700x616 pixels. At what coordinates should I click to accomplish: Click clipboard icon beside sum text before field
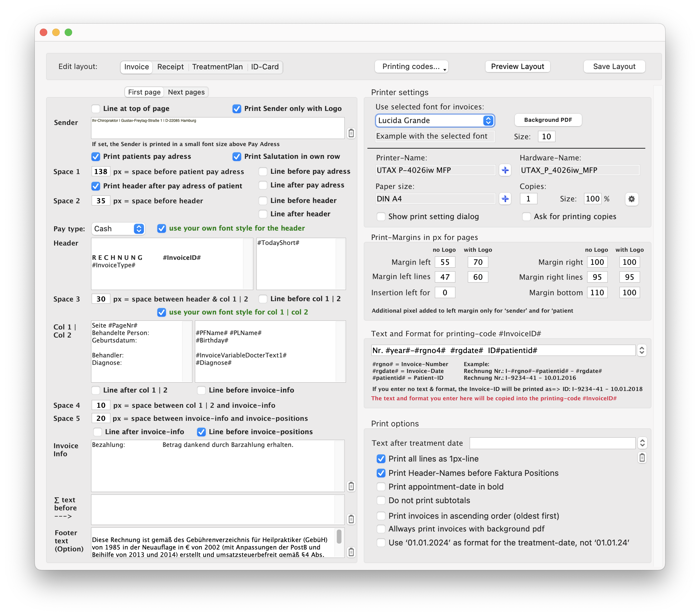pyautogui.click(x=351, y=519)
